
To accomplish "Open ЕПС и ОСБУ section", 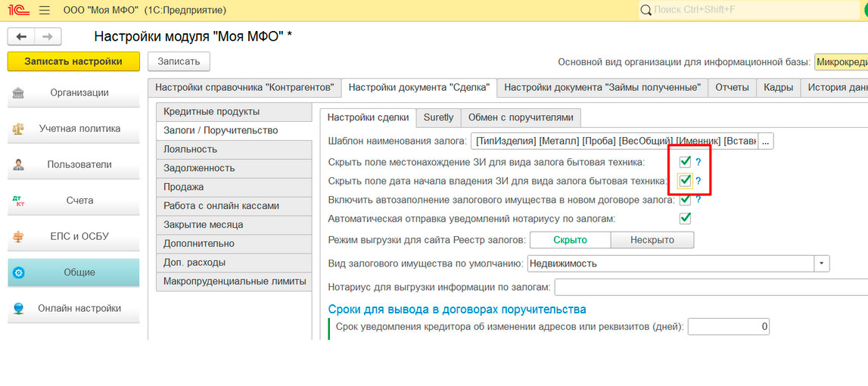I will pyautogui.click(x=73, y=236).
